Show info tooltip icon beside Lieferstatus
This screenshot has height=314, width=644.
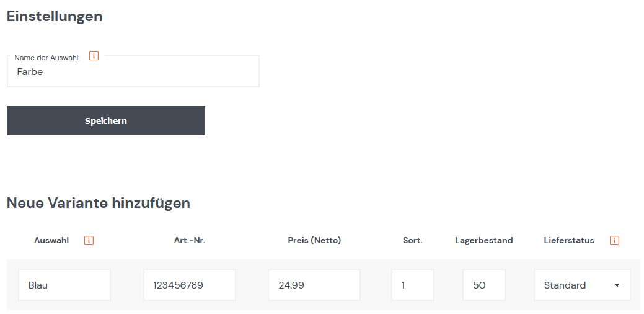pos(614,240)
